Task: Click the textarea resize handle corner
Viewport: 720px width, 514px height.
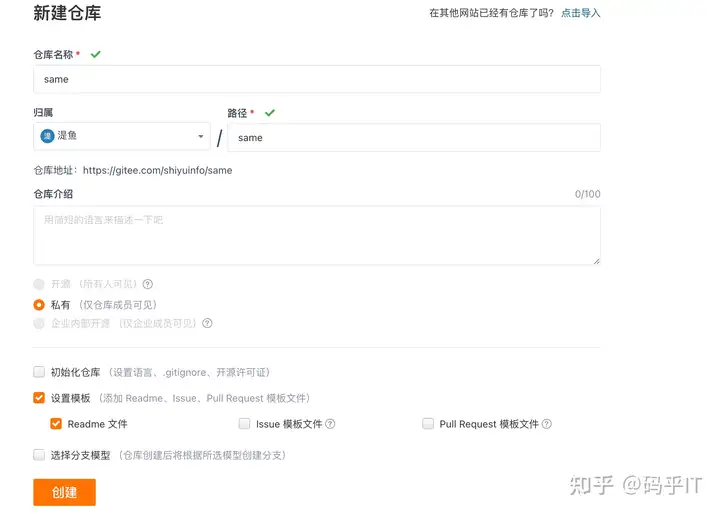Action: pyautogui.click(x=596, y=261)
